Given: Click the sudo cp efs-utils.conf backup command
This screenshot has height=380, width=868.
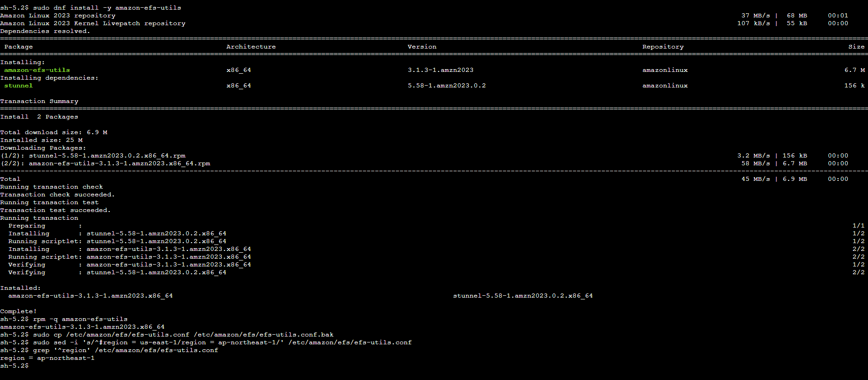Looking at the screenshot, I should pyautogui.click(x=167, y=335).
